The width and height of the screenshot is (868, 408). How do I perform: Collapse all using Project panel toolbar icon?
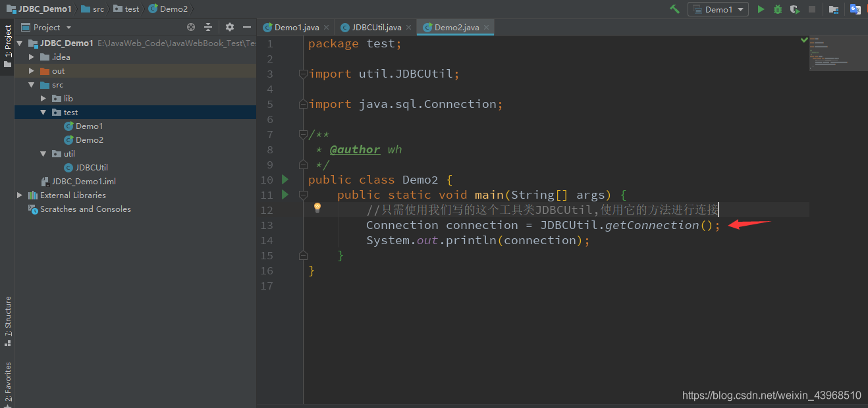pos(208,27)
